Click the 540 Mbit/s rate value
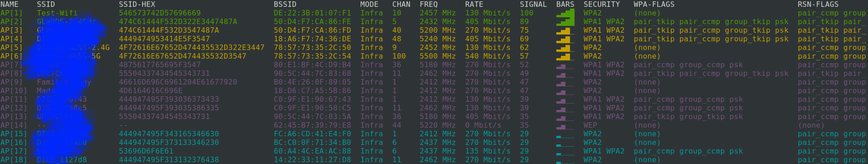Screen dimensions: 868x164 488,56
